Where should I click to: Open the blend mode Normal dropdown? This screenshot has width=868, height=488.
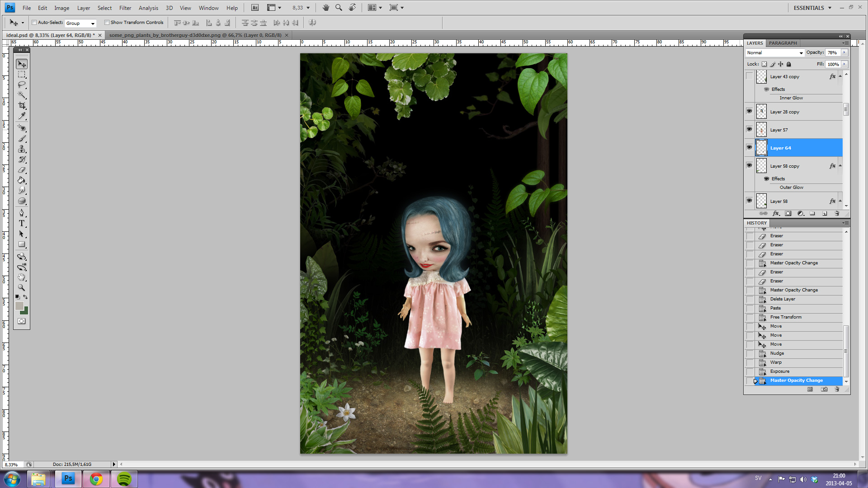[x=775, y=53]
